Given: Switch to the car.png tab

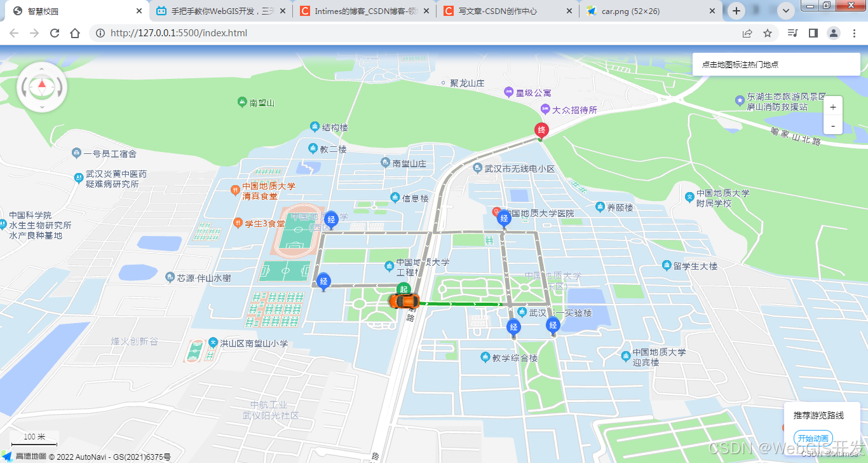Looking at the screenshot, I should [x=652, y=11].
